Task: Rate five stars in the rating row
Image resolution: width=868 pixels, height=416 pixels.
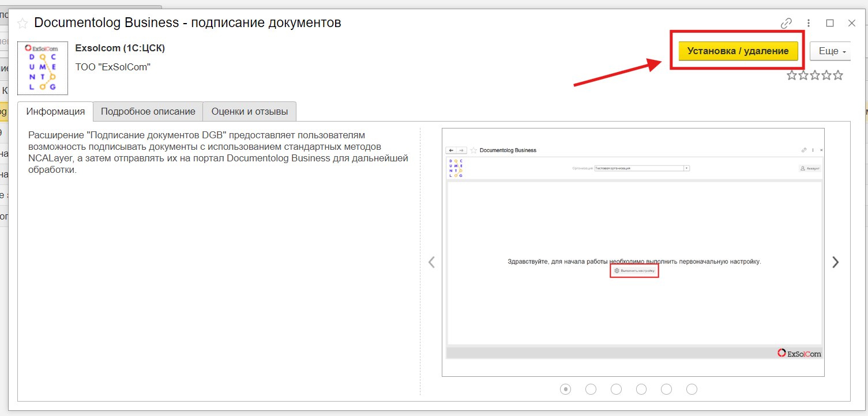Action: [838, 75]
